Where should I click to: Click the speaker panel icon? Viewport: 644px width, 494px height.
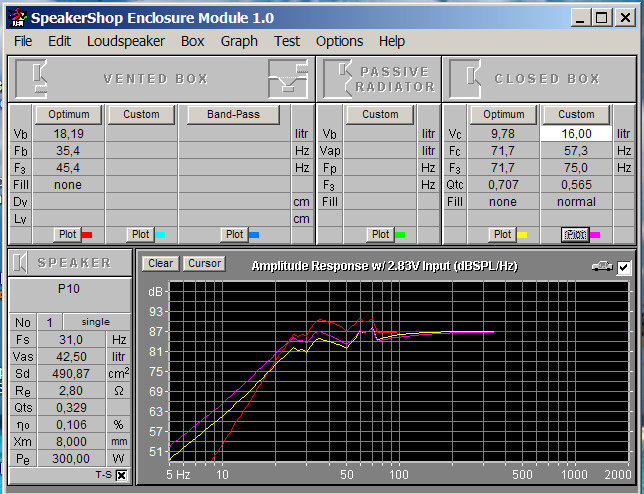[x=22, y=263]
